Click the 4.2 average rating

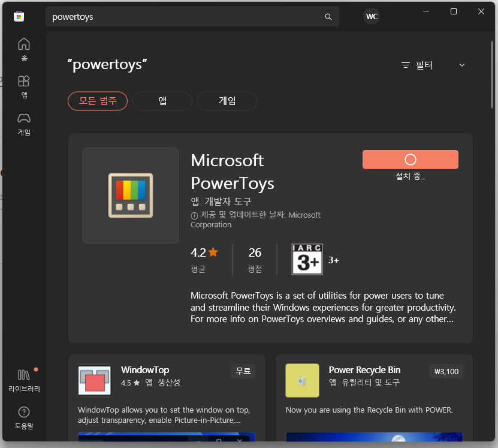pos(204,252)
